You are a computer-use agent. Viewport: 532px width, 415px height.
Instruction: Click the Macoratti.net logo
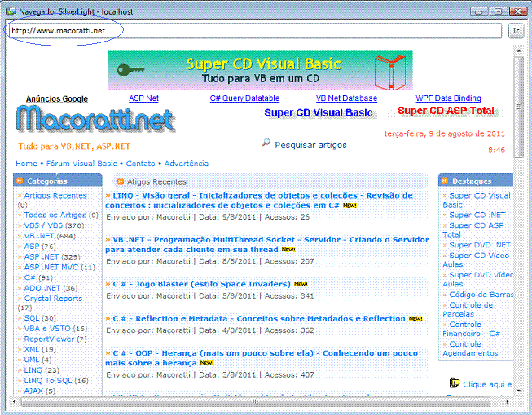(95, 119)
